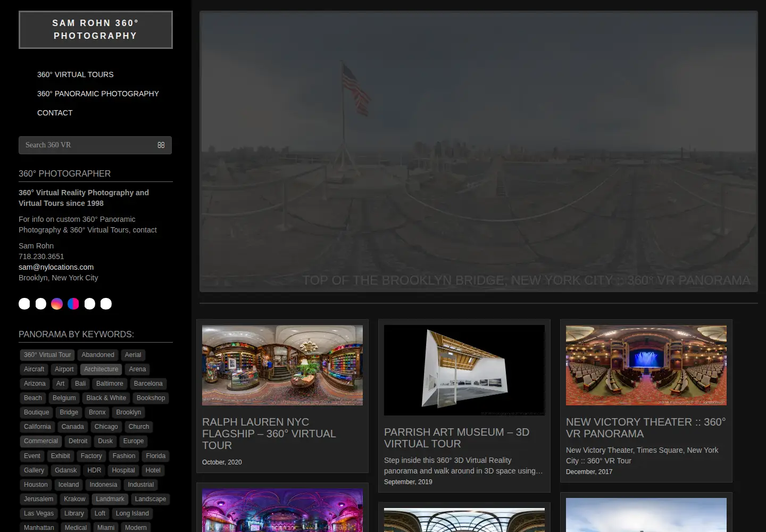Image resolution: width=766 pixels, height=532 pixels.
Task: Click the sam@nylocations.com email link
Action: [x=56, y=267]
